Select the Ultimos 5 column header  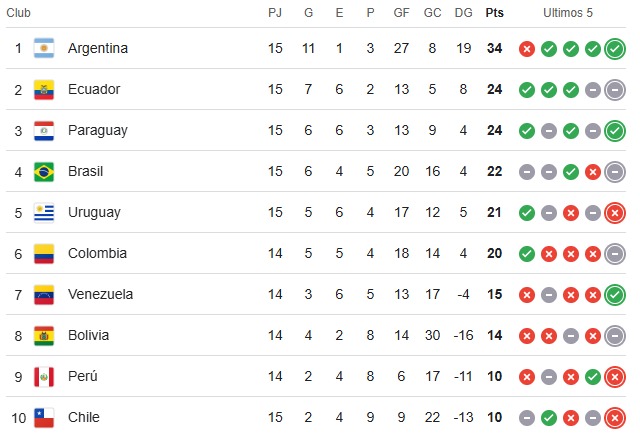tap(567, 13)
